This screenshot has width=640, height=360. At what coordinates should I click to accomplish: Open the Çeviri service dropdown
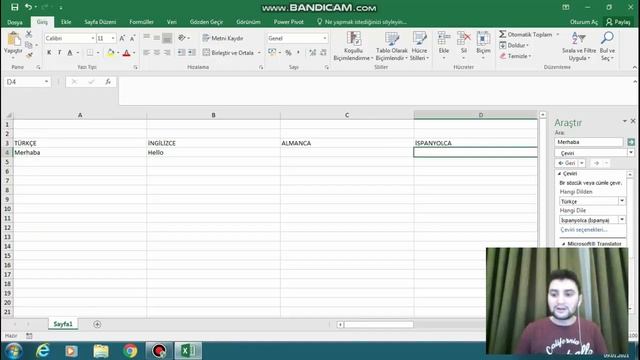click(x=631, y=153)
